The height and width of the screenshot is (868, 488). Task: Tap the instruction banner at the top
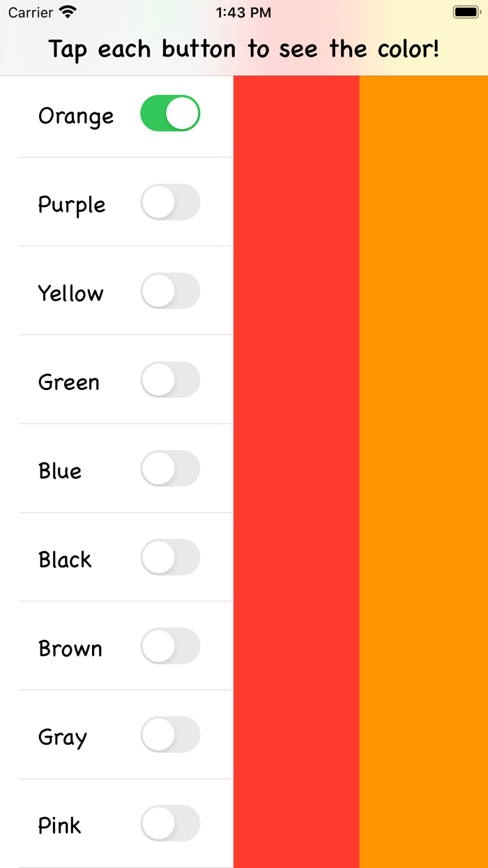coord(244,49)
